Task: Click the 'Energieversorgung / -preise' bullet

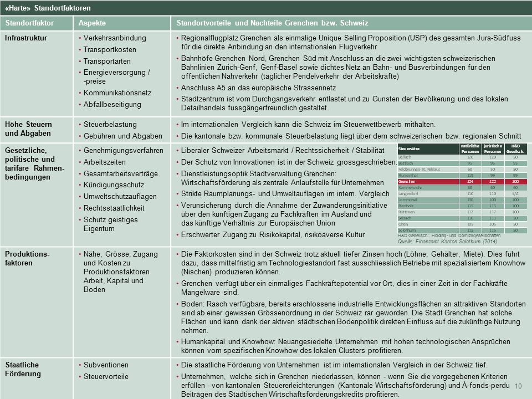Action: click(x=117, y=76)
